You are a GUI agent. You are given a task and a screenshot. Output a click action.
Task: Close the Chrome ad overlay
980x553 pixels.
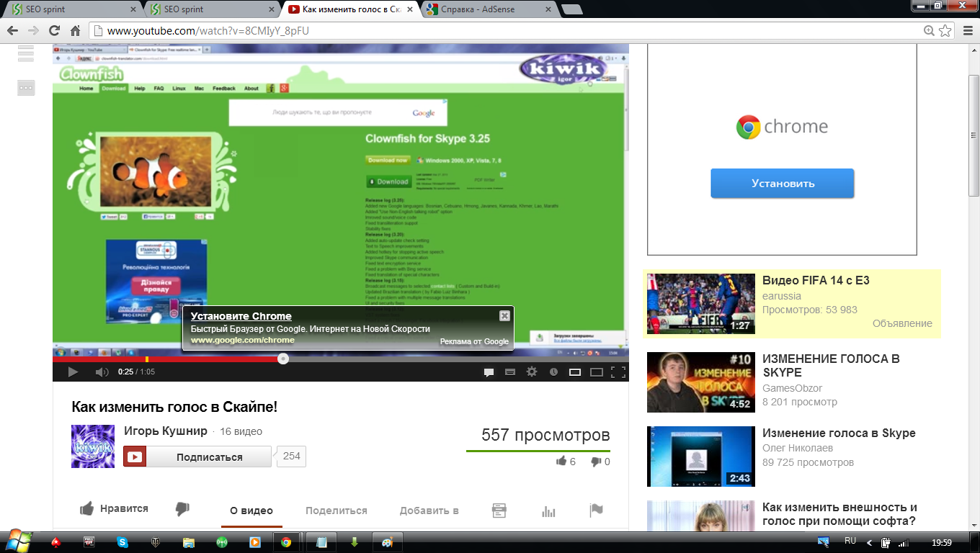point(504,315)
